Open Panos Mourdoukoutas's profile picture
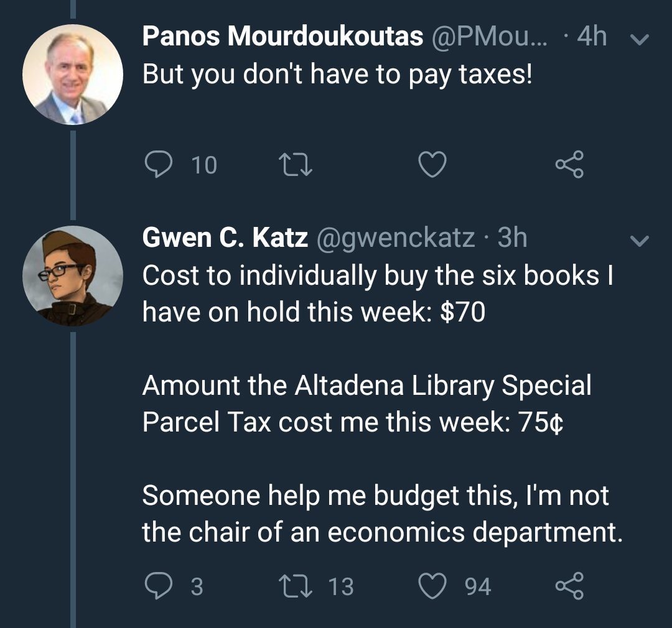 [x=73, y=75]
